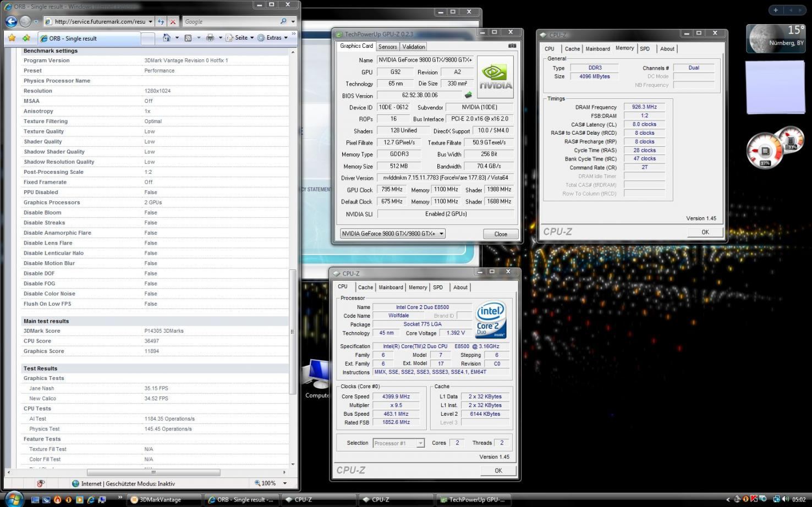Click the Internet zone globe in status bar

75,483
